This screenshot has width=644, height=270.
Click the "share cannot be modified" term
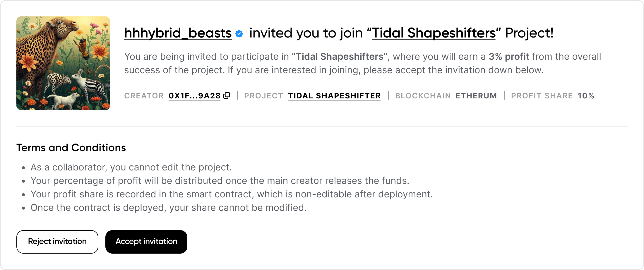click(x=168, y=208)
